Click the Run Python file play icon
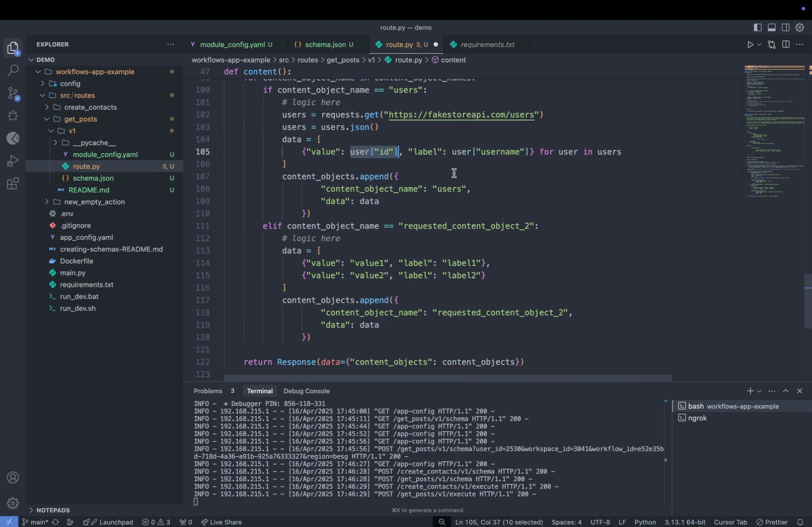Viewport: 812px width, 527px height. coord(750,45)
